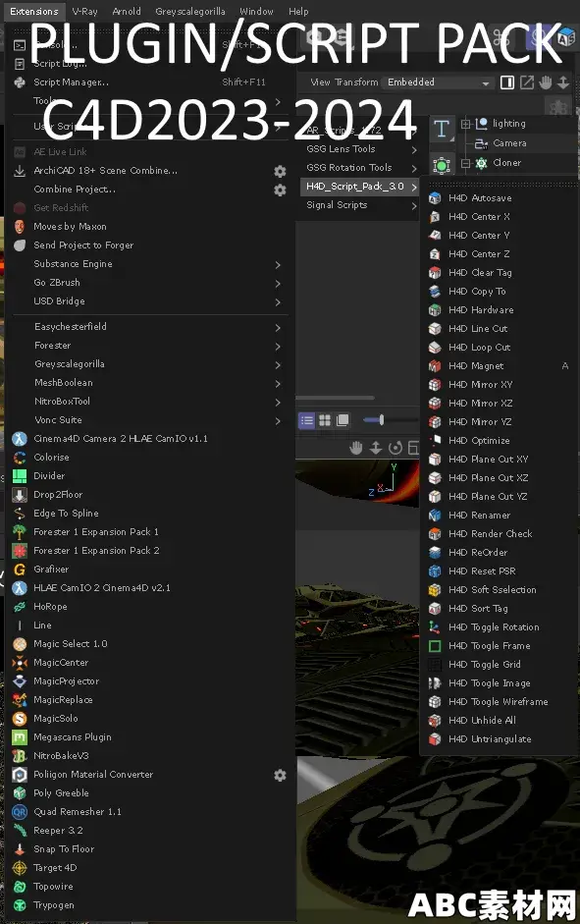Run H4D Mirror XZ
Screen dimensions: 580x924
pos(481,403)
